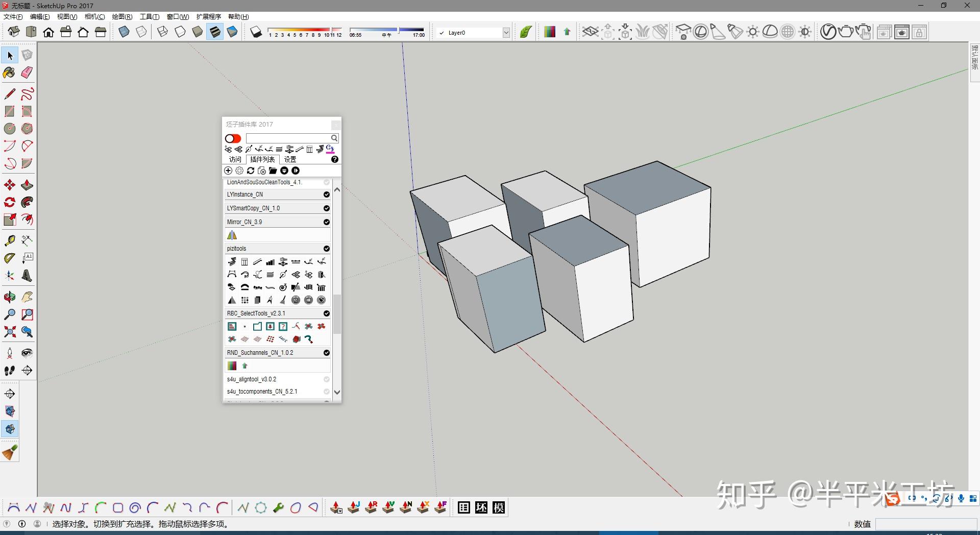
Task: Select the Tape Measure tool
Action: coord(9,240)
